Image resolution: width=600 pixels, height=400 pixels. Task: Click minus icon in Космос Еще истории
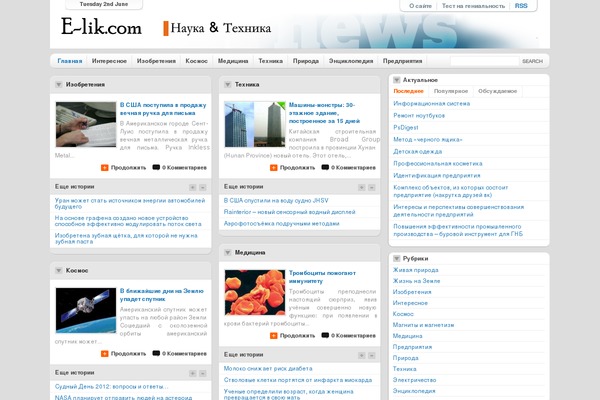click(x=203, y=373)
